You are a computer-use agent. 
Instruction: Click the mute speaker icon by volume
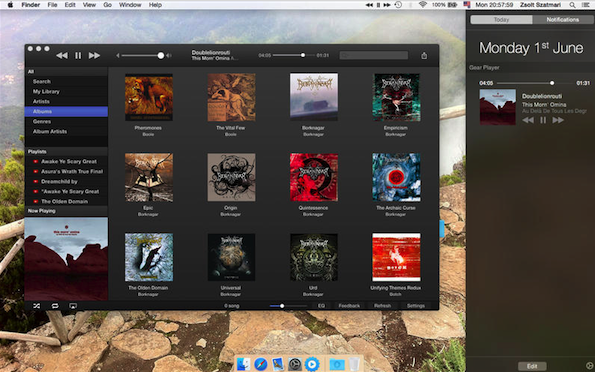[x=118, y=55]
